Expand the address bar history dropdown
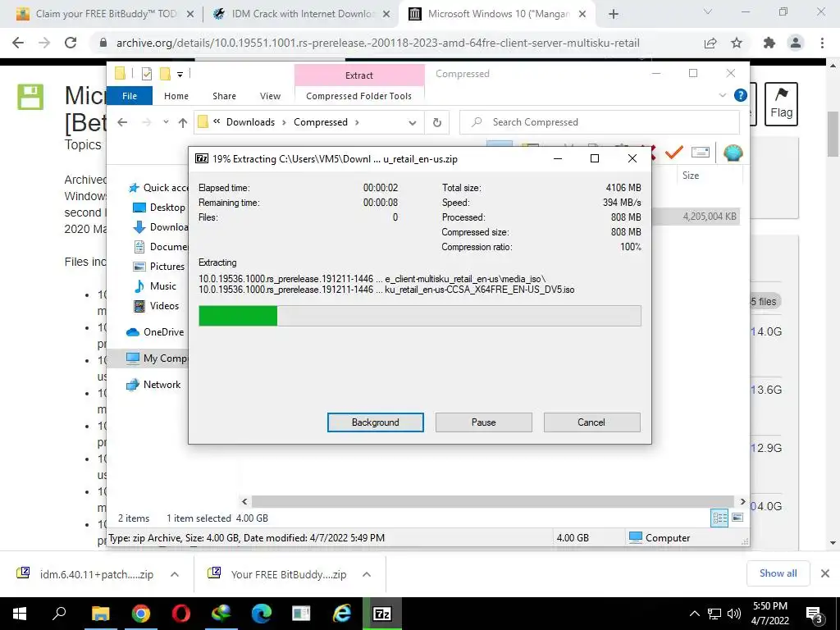 point(412,123)
